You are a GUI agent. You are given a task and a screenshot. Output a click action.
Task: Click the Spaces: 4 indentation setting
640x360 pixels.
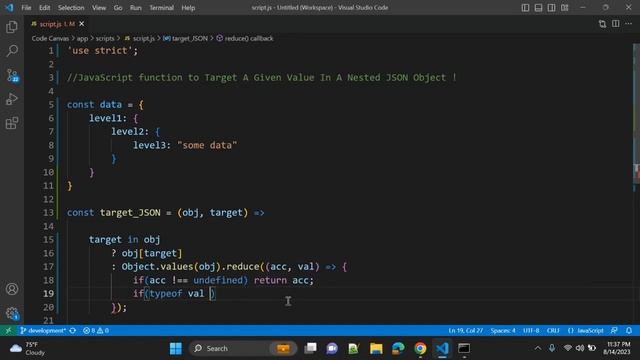pyautogui.click(x=503, y=331)
